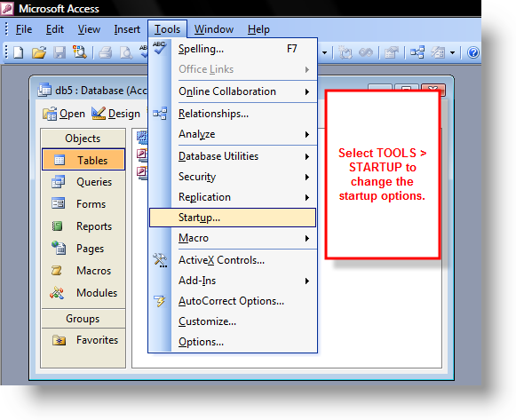Select Tables in the Objects pane

pyautogui.click(x=83, y=160)
